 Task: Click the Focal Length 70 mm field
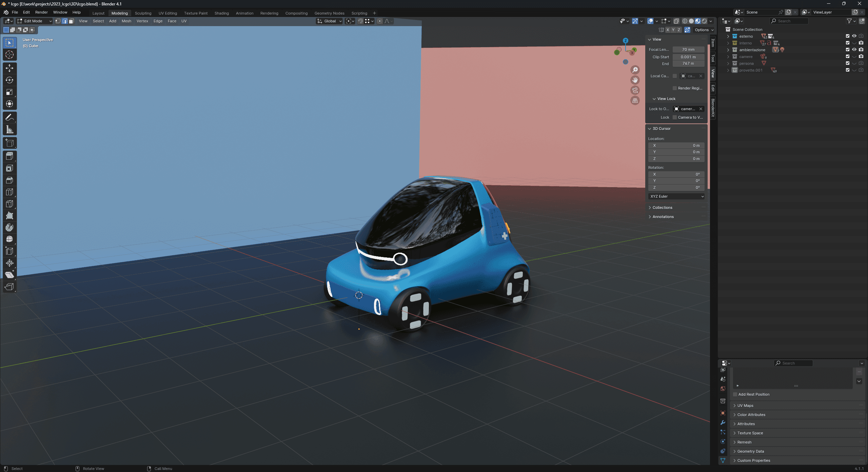688,50
